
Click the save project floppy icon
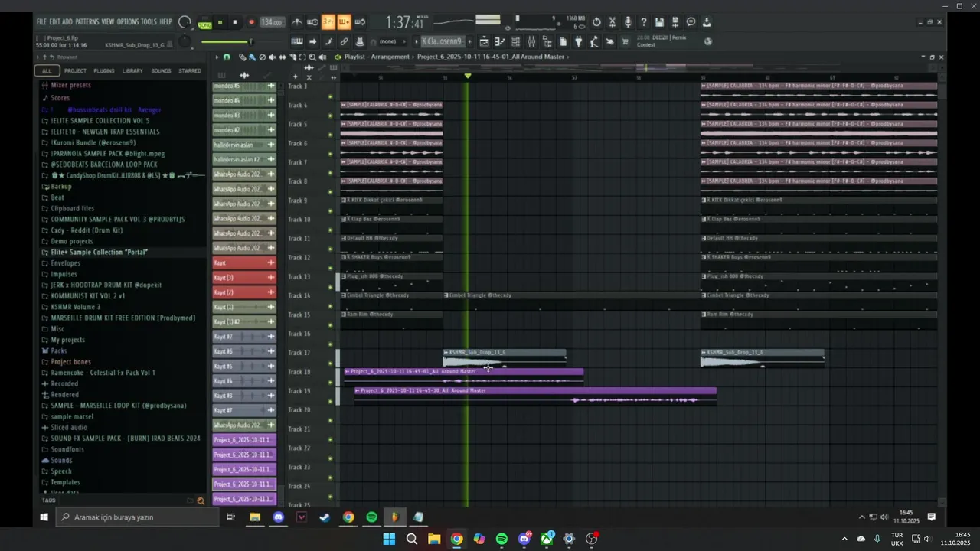[x=659, y=22]
